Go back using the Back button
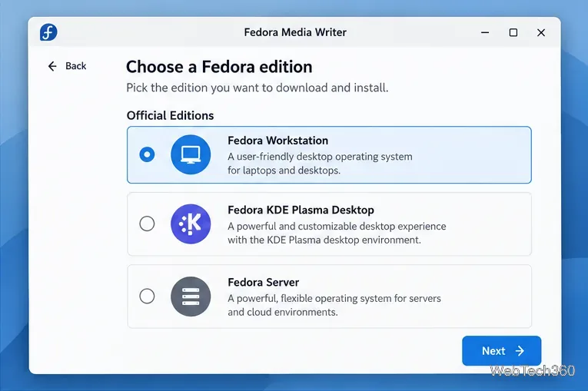The image size is (588, 391). pyautogui.click(x=67, y=66)
